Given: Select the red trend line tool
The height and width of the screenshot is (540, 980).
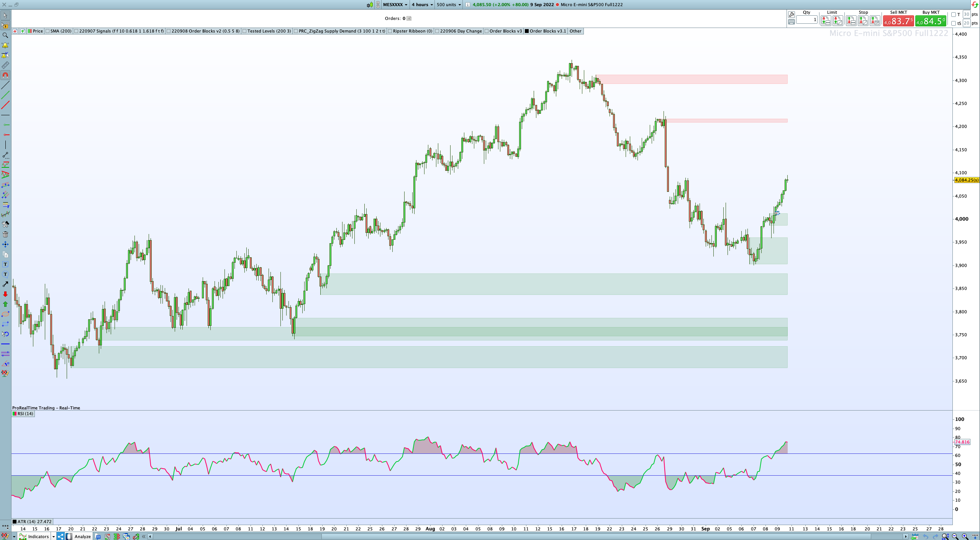Looking at the screenshot, I should point(5,105).
